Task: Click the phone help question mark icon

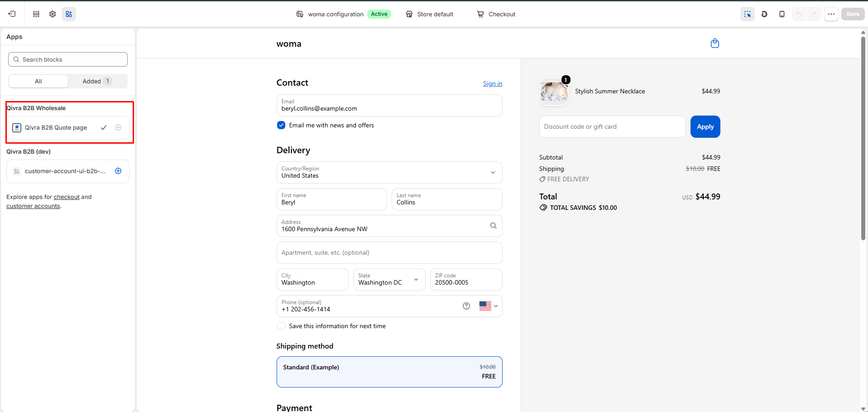Action: (x=466, y=306)
